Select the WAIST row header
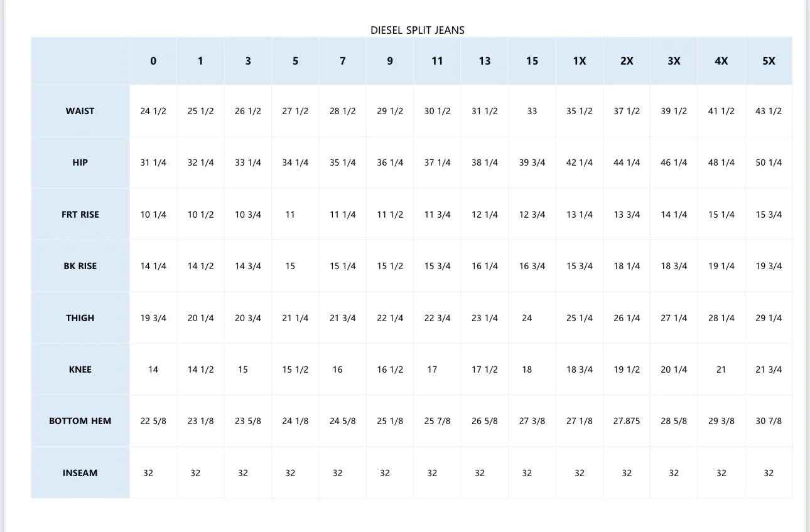Image resolution: width=810 pixels, height=532 pixels. [x=80, y=111]
